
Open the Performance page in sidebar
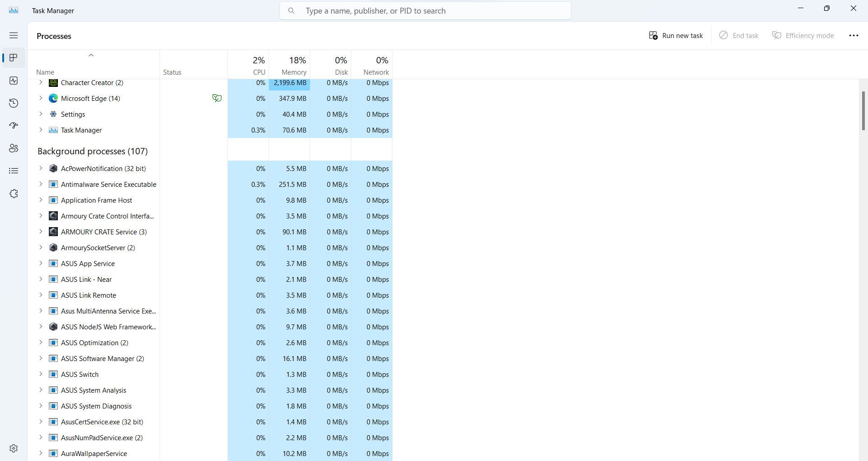pos(14,81)
